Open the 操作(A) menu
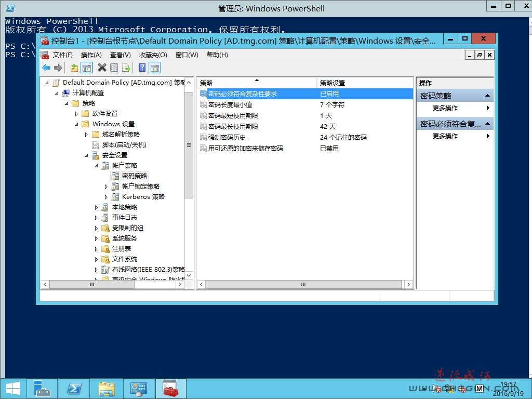The image size is (532, 399). click(91, 55)
